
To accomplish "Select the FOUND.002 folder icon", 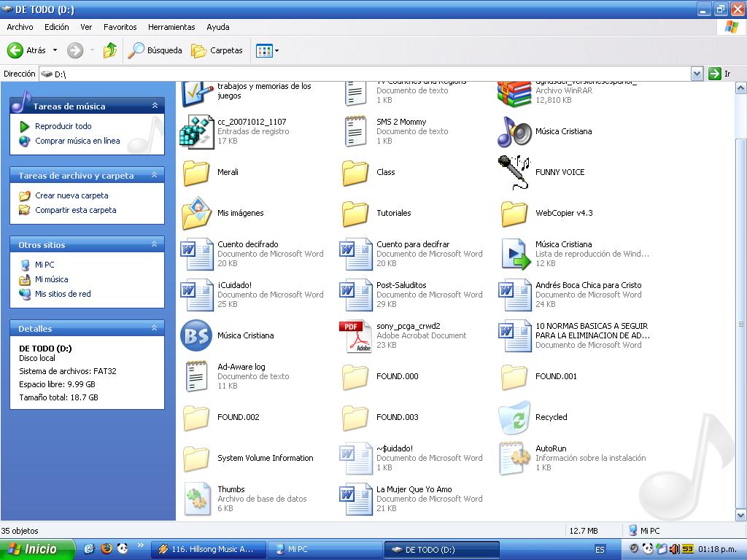I will [196, 418].
